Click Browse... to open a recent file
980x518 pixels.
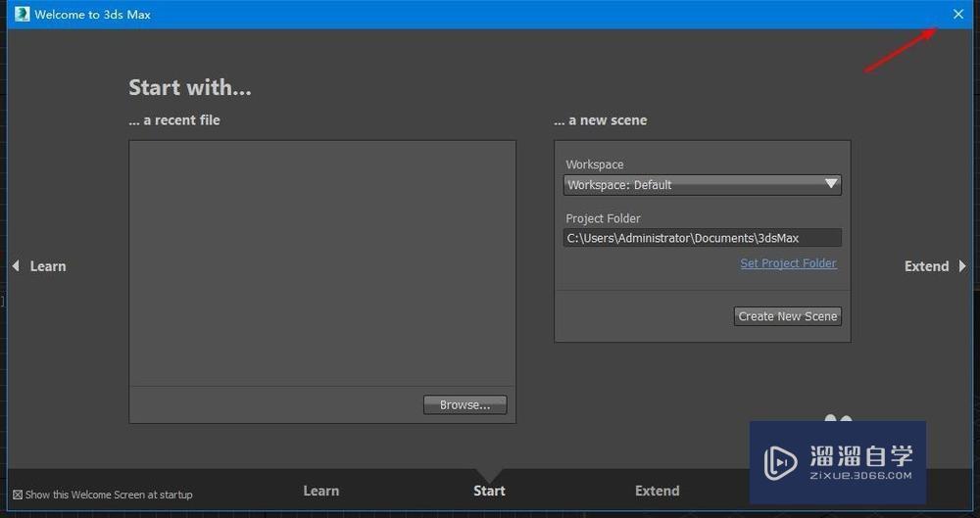point(465,405)
